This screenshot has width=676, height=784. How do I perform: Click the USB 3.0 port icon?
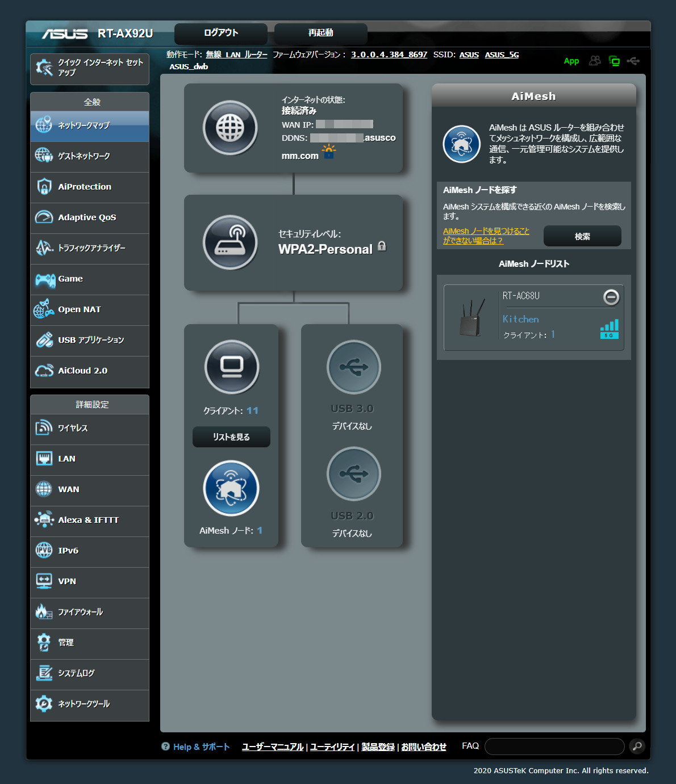[x=354, y=367]
